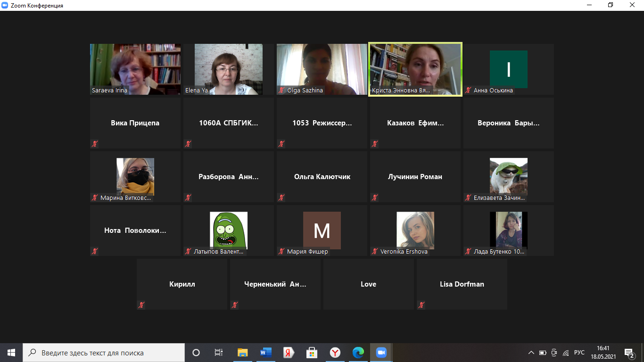This screenshot has width=644, height=362.
Task: Click the taskbar search box
Action: [x=104, y=353]
